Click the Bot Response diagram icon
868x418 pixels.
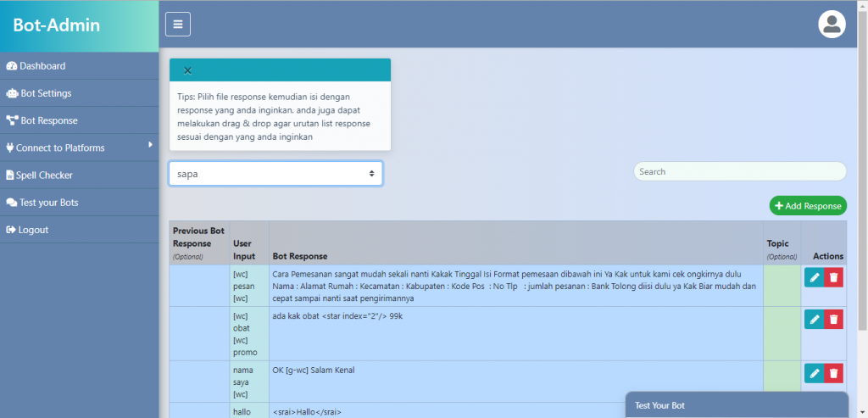[x=12, y=120]
